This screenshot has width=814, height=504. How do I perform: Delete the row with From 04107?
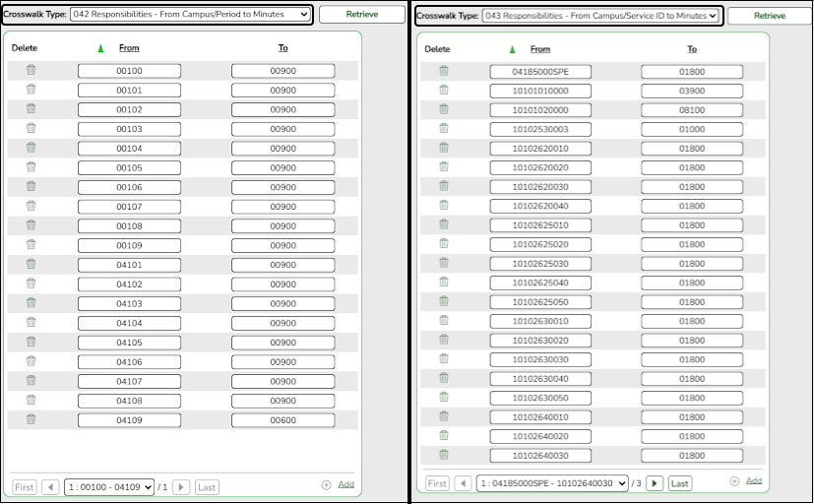point(31,381)
